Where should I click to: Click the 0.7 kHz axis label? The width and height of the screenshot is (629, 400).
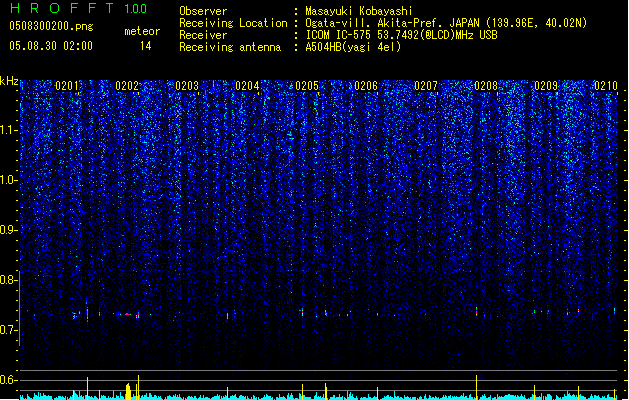[9, 330]
